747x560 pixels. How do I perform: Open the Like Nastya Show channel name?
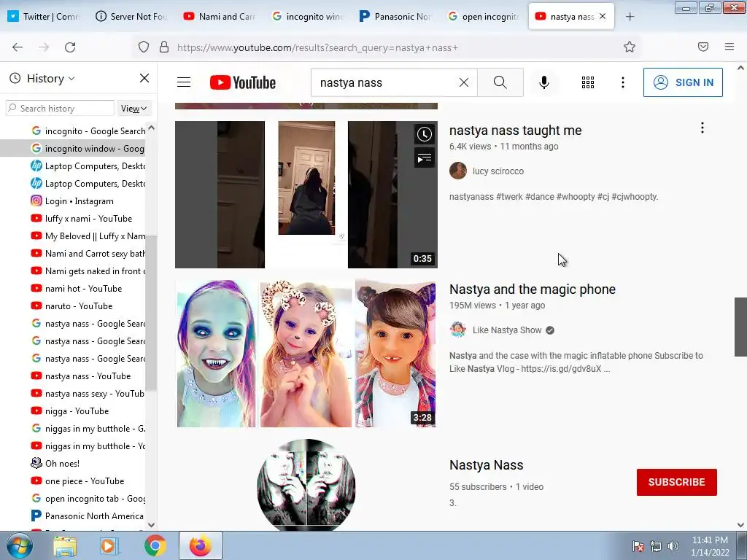pos(507,330)
